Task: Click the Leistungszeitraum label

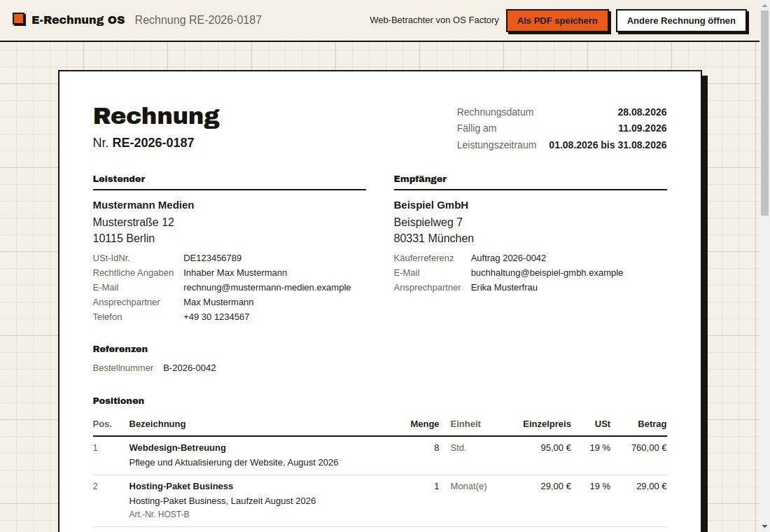Action: click(x=496, y=145)
